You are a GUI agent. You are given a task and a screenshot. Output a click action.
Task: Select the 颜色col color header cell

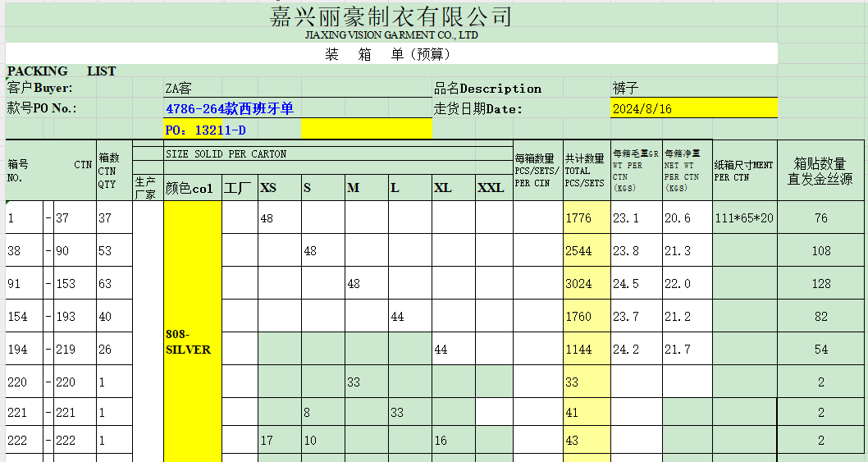[190, 188]
